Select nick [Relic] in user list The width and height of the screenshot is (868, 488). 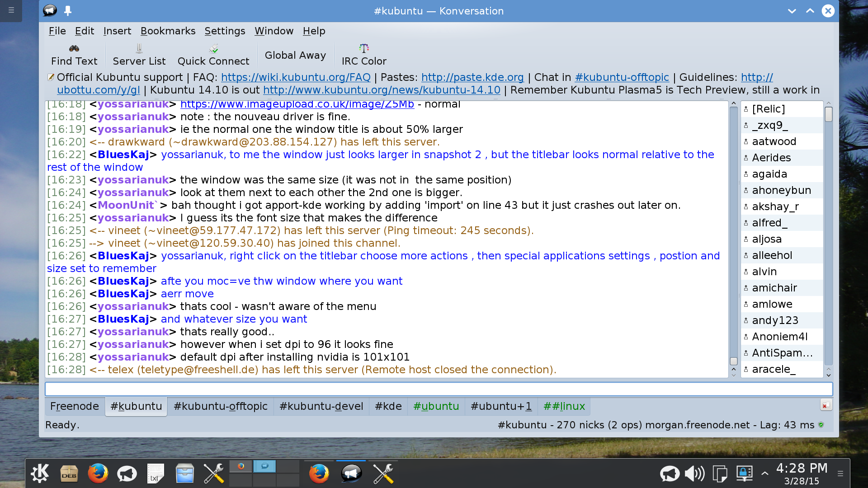coord(782,109)
